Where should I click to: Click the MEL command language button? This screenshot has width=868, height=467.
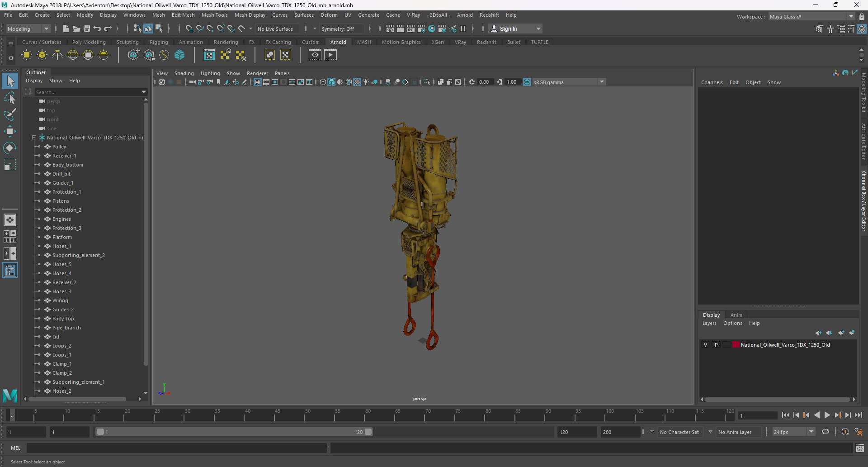point(16,448)
